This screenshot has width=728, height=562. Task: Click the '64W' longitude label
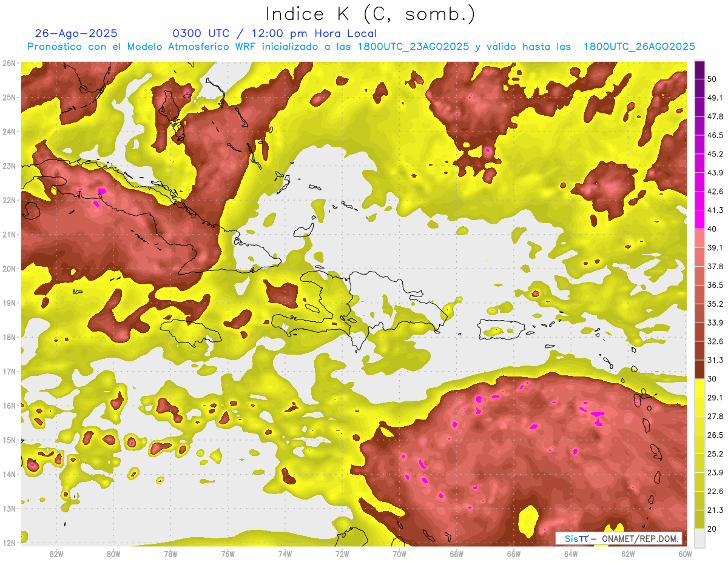(x=571, y=554)
